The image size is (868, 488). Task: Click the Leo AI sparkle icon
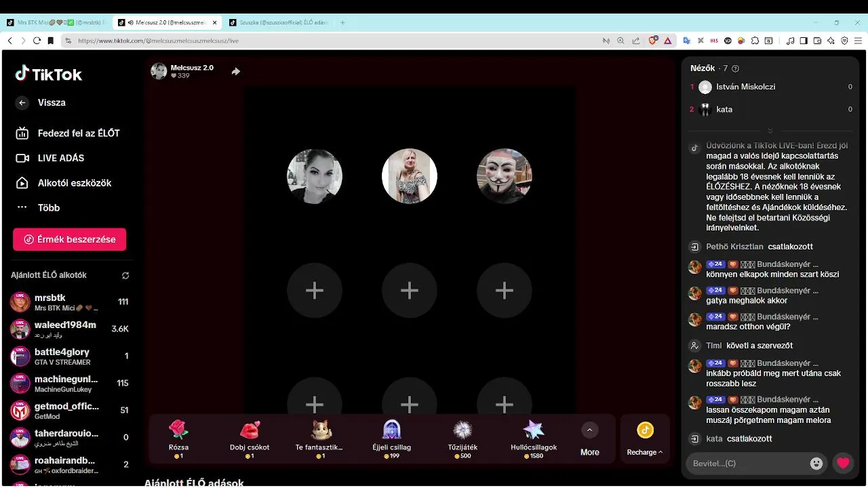pyautogui.click(x=831, y=41)
